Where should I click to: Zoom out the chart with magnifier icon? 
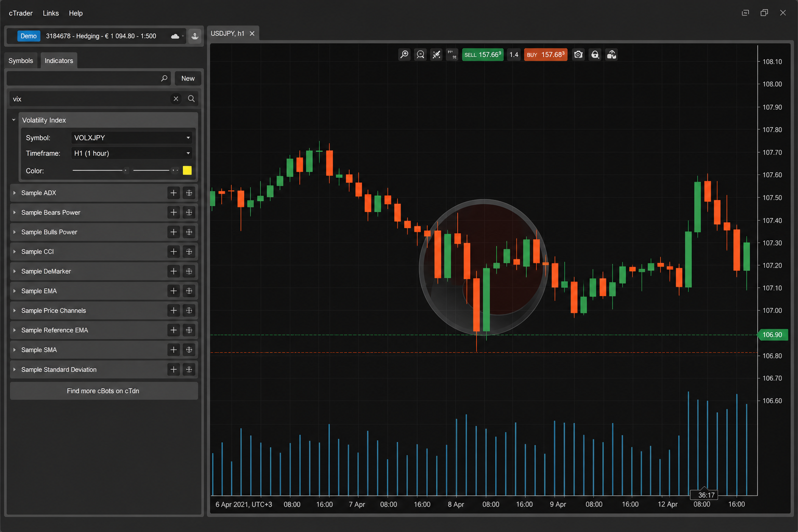(x=420, y=55)
